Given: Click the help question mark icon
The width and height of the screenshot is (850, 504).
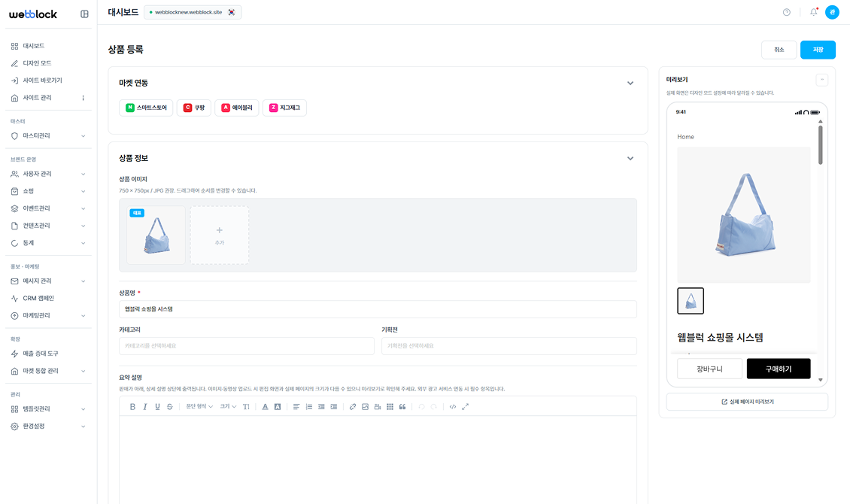Looking at the screenshot, I should pyautogui.click(x=787, y=12).
